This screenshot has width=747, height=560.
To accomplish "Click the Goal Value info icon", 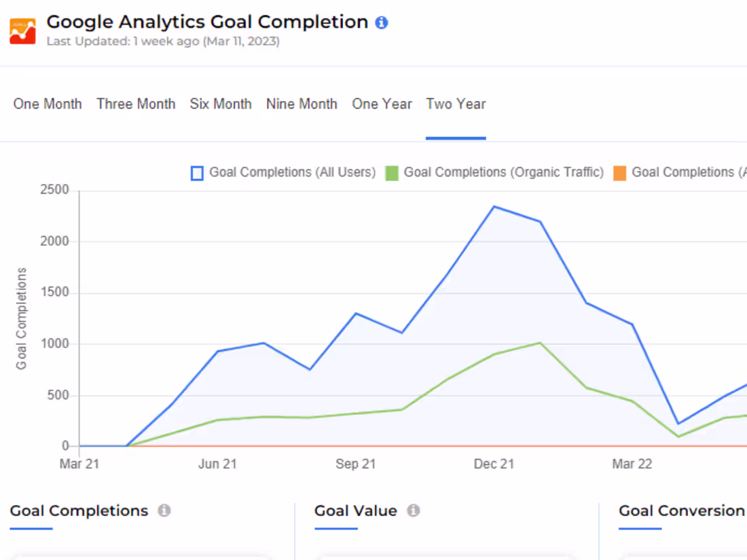I will tap(414, 510).
